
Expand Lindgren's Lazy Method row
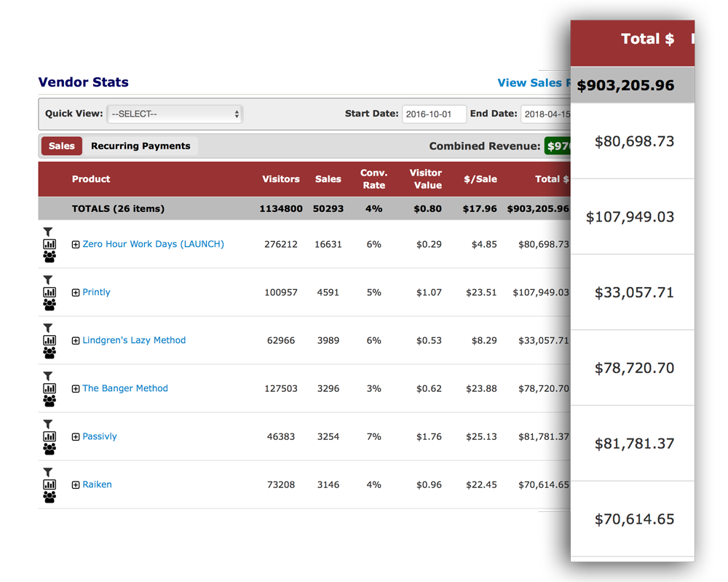tap(76, 340)
